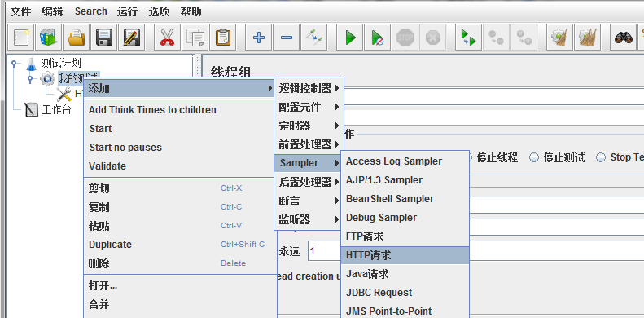
Task: Expand the 逻辑控制器 submenu
Action: coord(309,88)
